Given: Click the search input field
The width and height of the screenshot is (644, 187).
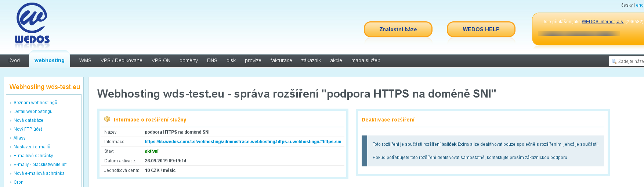Looking at the screenshot, I should pyautogui.click(x=630, y=61).
